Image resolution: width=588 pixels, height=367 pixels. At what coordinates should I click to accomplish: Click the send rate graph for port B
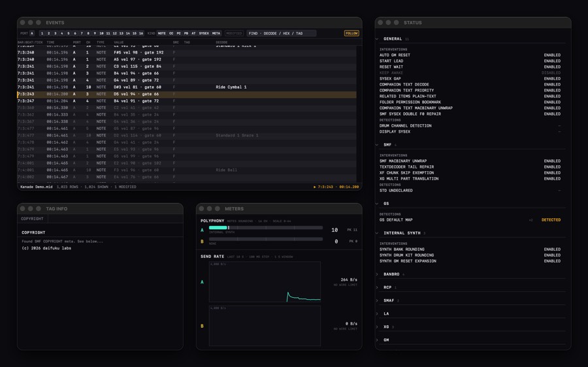pos(265,325)
